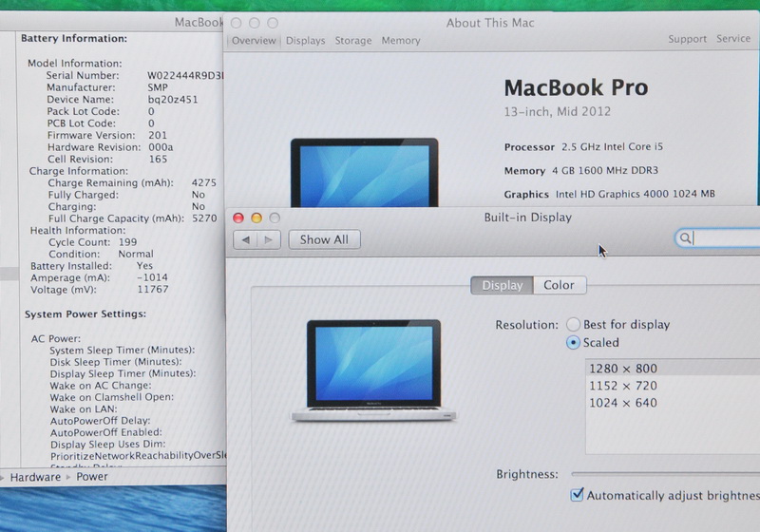Go forward with the right arrow button
Viewport: 760px width, 532px height.
pyautogui.click(x=269, y=239)
